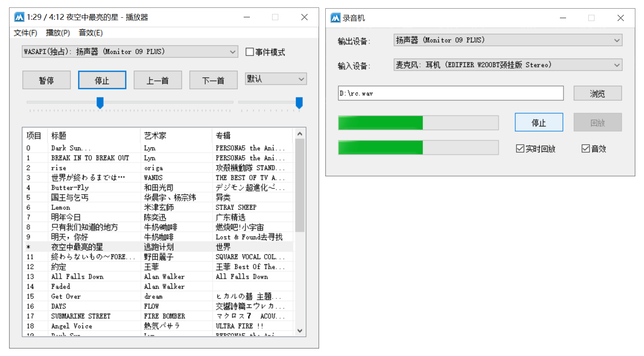
Task: Select the SUBMARINE STREET track
Action: [x=81, y=316]
